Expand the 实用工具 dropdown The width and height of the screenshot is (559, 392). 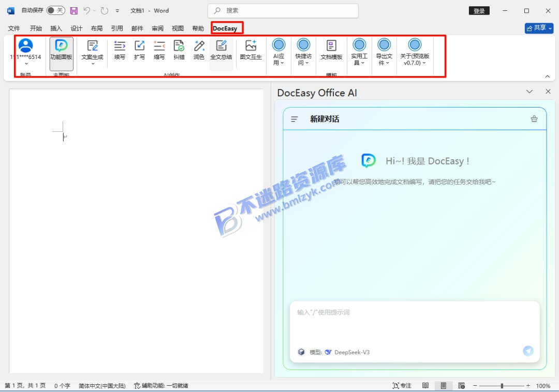[x=359, y=52]
